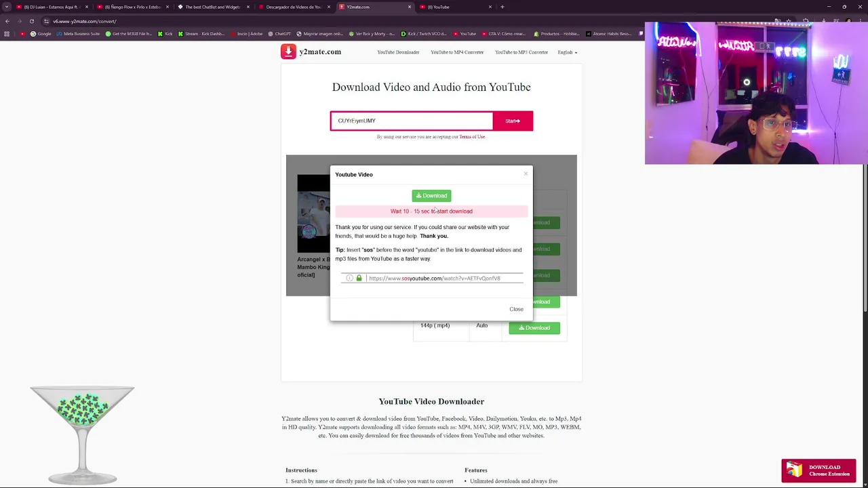Open the ChatGPT bookmark
This screenshot has height=488, width=868.
[279, 34]
